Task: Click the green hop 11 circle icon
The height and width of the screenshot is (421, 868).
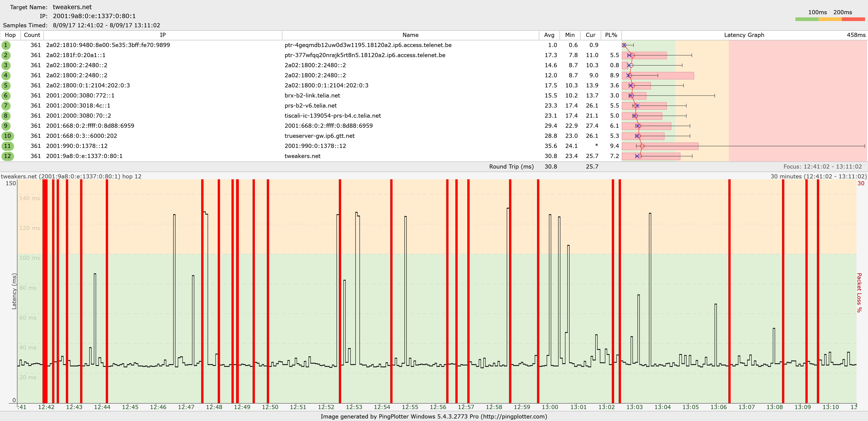Action: 7,146
